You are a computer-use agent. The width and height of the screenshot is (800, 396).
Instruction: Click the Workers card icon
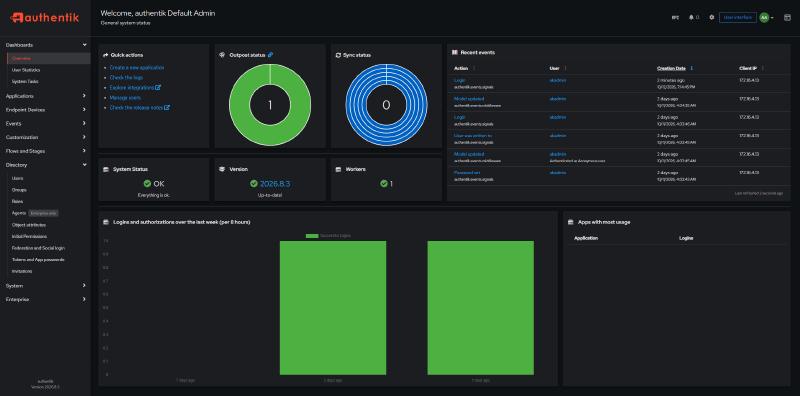tap(338, 169)
